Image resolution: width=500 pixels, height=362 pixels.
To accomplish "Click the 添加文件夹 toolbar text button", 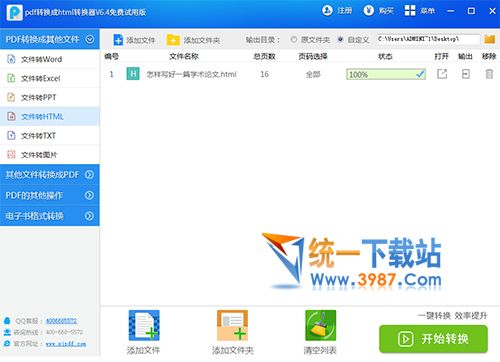I will (x=202, y=40).
